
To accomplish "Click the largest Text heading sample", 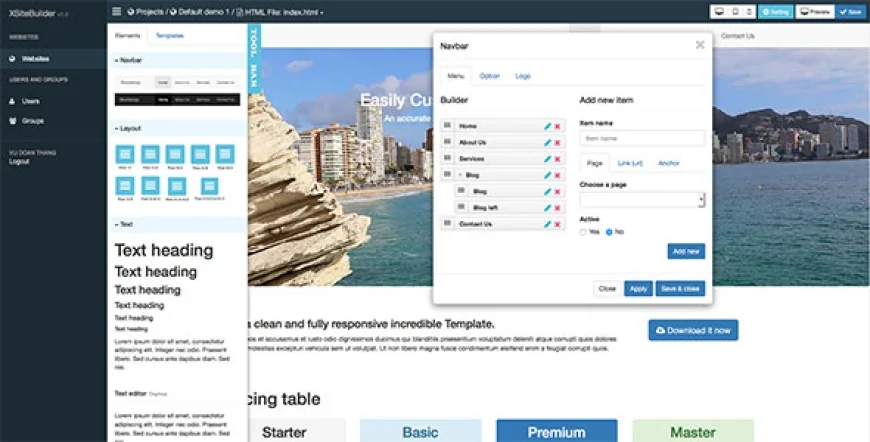I will pyautogui.click(x=164, y=251).
